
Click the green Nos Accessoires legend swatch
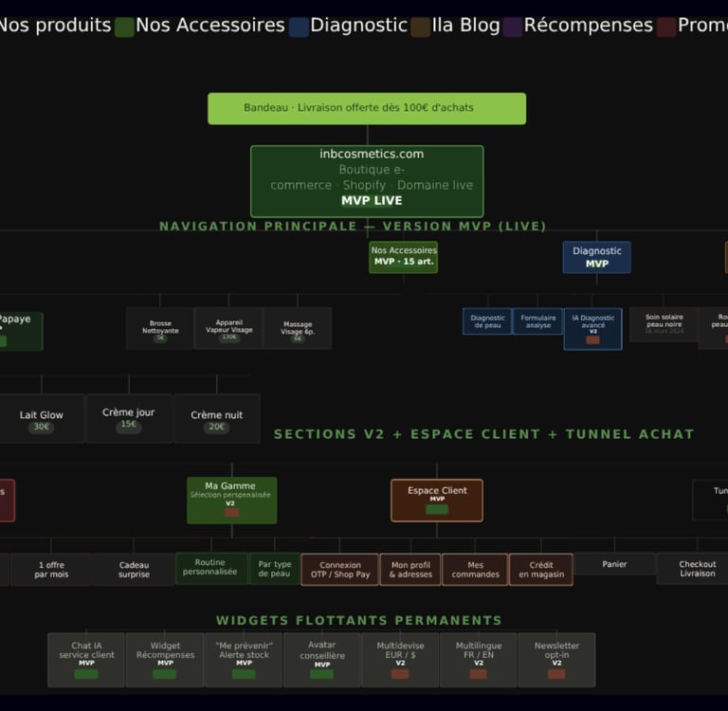point(124,27)
